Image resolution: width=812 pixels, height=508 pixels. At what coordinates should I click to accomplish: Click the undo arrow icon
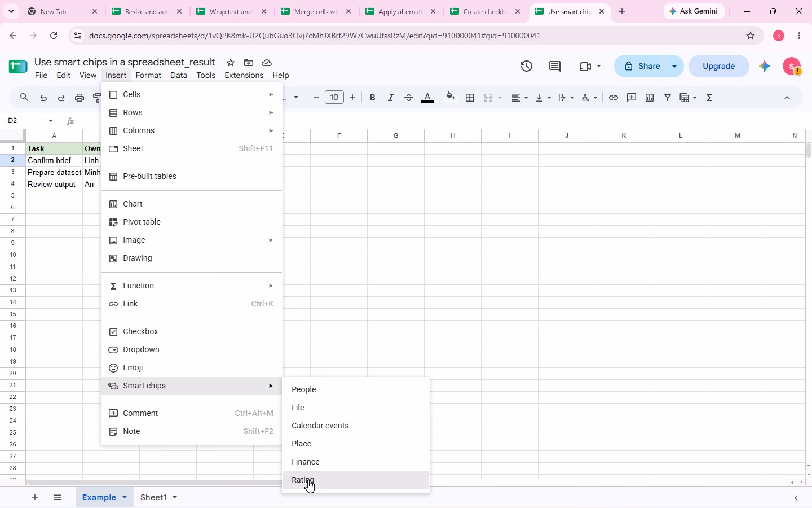pyautogui.click(x=43, y=98)
